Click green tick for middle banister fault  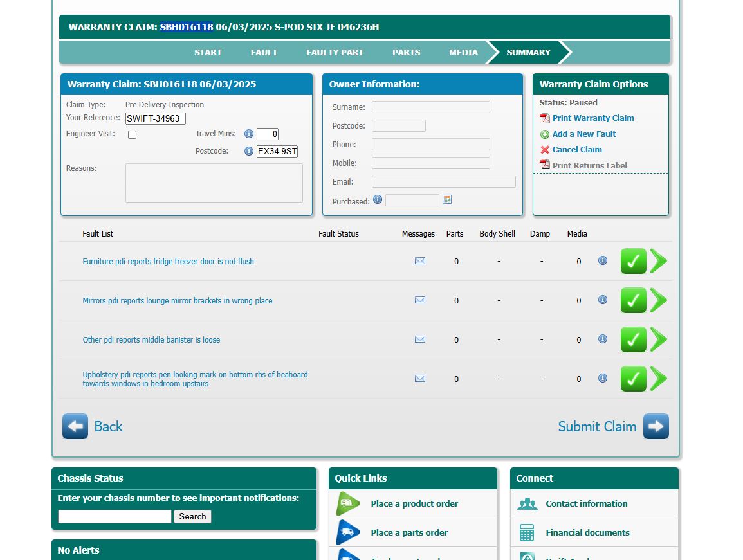634,339
